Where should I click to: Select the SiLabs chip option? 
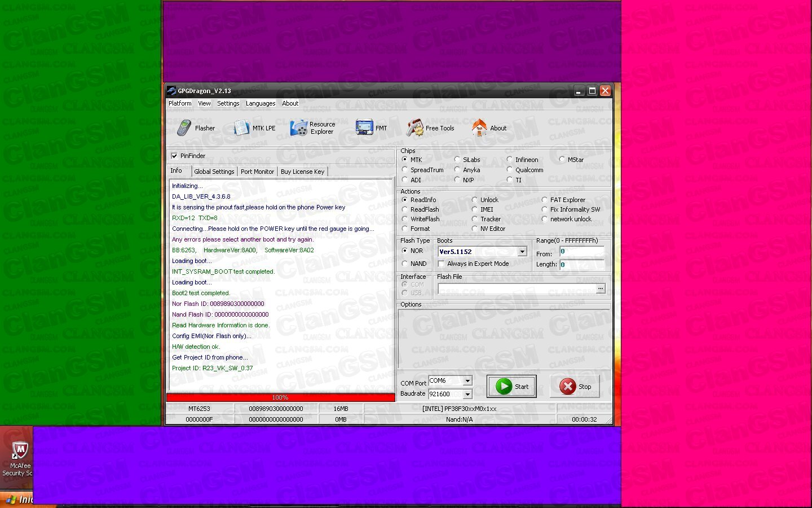[x=457, y=160]
